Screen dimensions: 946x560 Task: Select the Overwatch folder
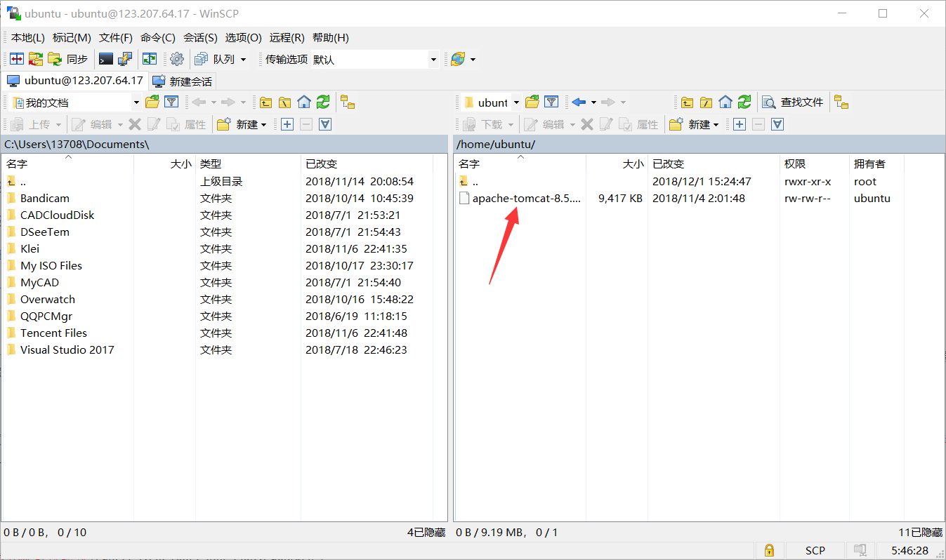pyautogui.click(x=48, y=300)
